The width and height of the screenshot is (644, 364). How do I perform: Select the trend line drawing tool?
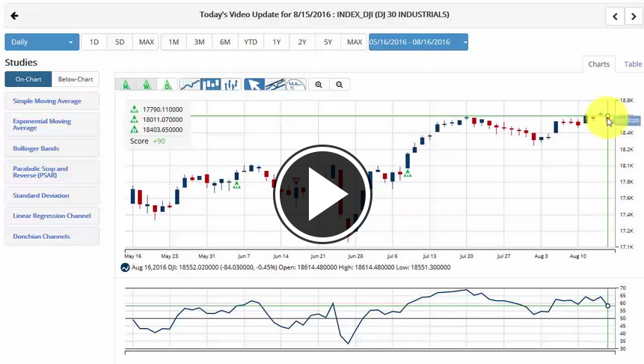275,85
